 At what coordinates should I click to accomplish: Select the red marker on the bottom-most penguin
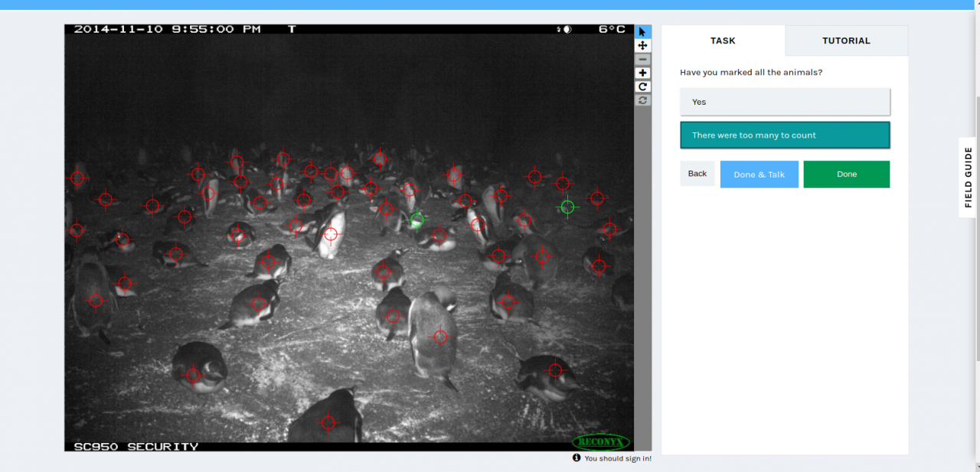[x=328, y=422]
